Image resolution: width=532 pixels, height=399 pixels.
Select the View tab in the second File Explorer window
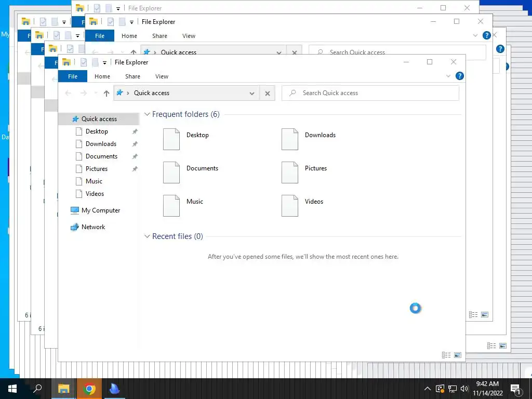tap(189, 36)
